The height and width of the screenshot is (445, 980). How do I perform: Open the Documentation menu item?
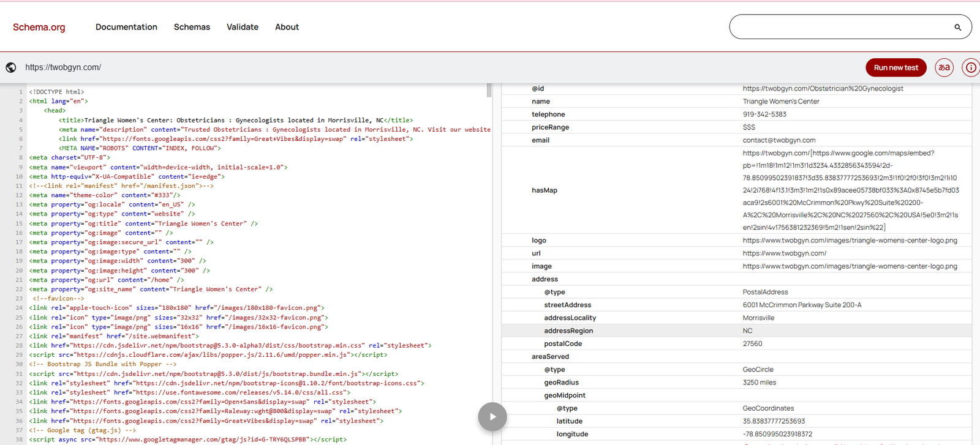[126, 27]
